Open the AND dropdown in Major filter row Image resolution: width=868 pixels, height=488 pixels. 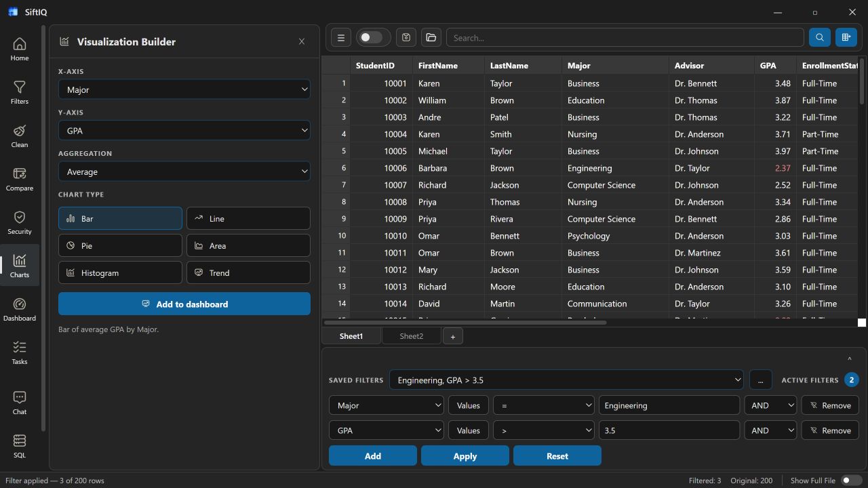tap(770, 405)
